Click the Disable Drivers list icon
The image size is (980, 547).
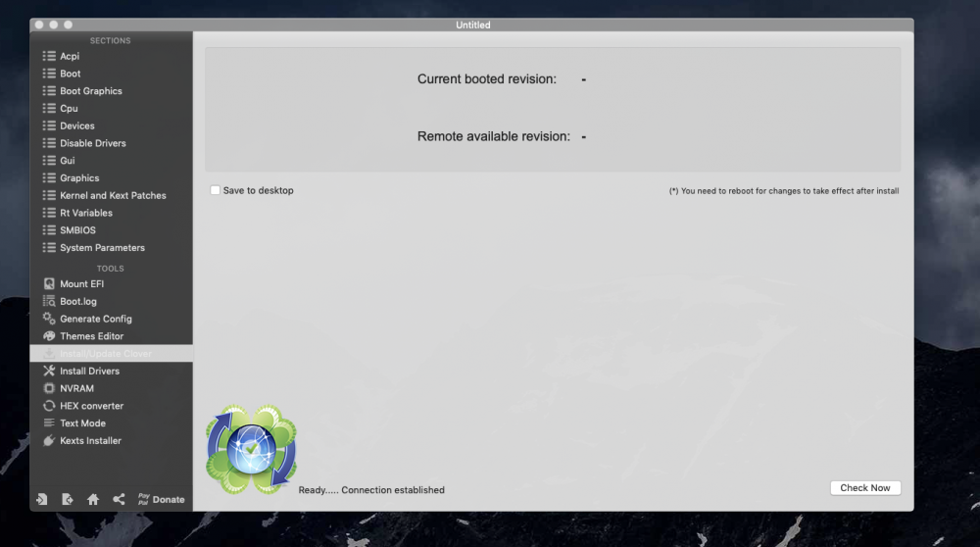click(49, 143)
